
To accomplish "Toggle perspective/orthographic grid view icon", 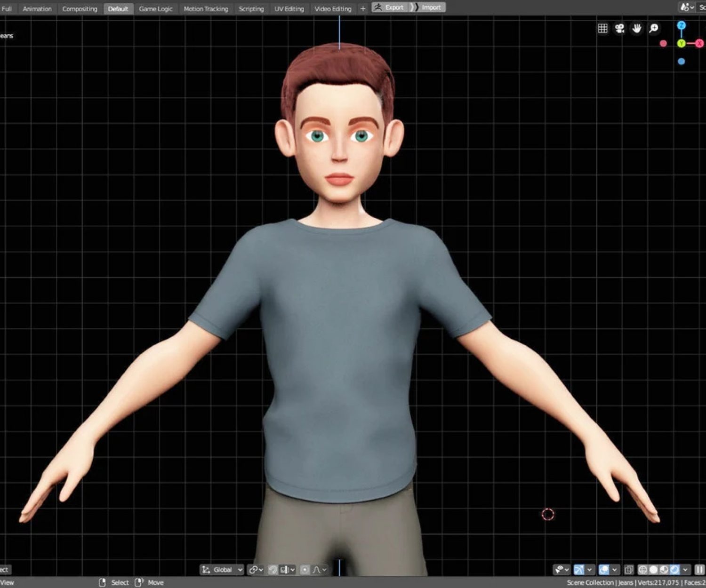I will tap(602, 29).
